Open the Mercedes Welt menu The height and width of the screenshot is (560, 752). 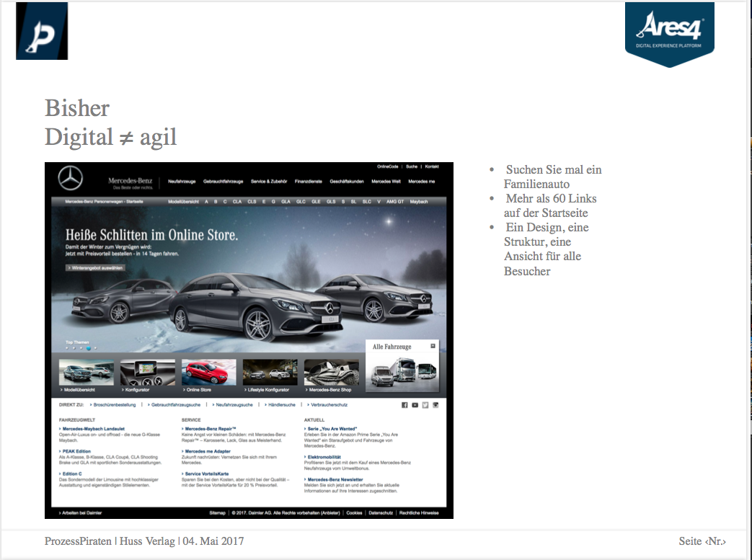(x=386, y=181)
